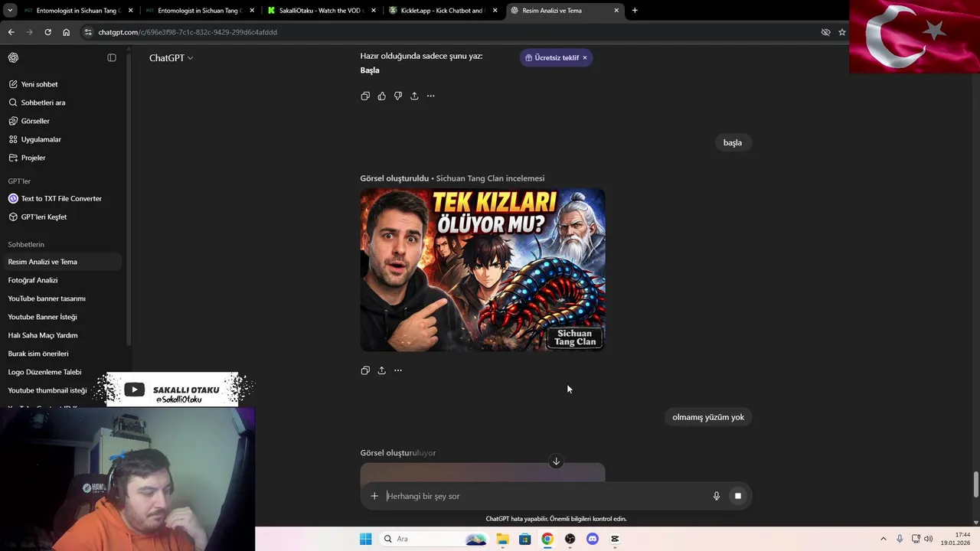Stop the image generation with the stop button

pyautogui.click(x=738, y=496)
